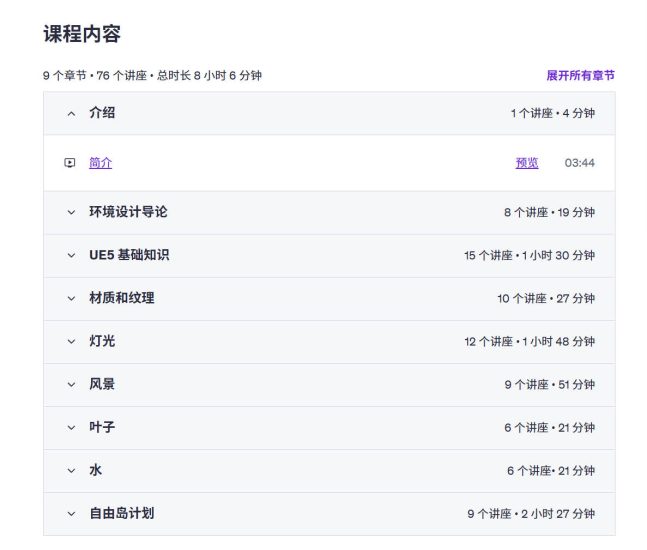Expand the 环境设计导论 section chevron

click(71, 212)
